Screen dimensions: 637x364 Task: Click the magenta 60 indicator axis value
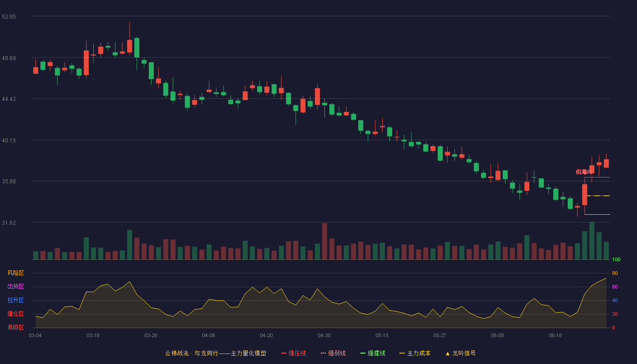(x=615, y=287)
